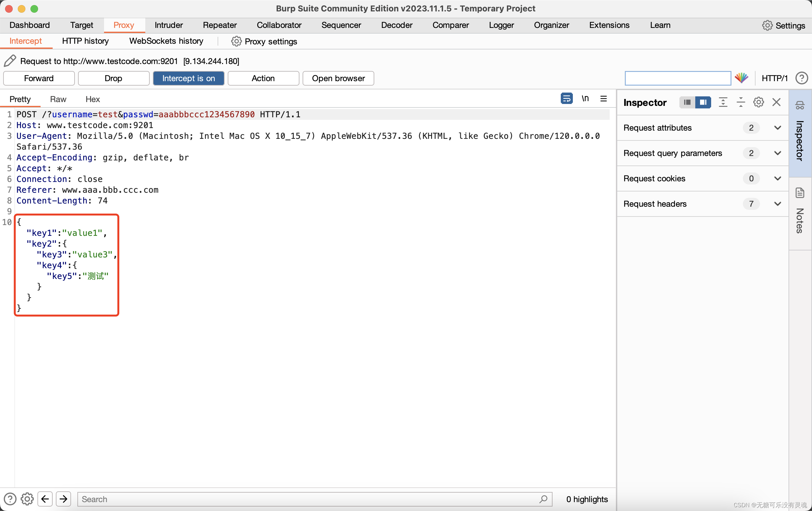This screenshot has height=511, width=812.
Task: Toggle word wrap icon in message editor
Action: [x=566, y=98]
